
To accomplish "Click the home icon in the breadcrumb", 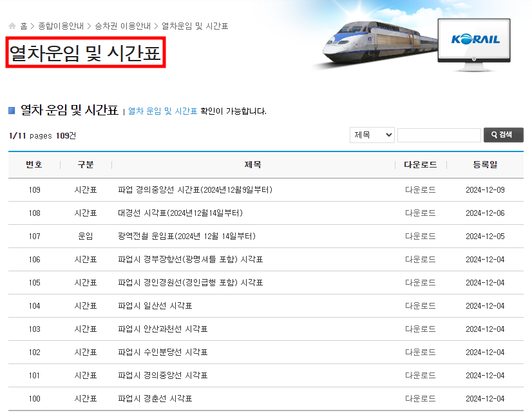I will coord(12,26).
